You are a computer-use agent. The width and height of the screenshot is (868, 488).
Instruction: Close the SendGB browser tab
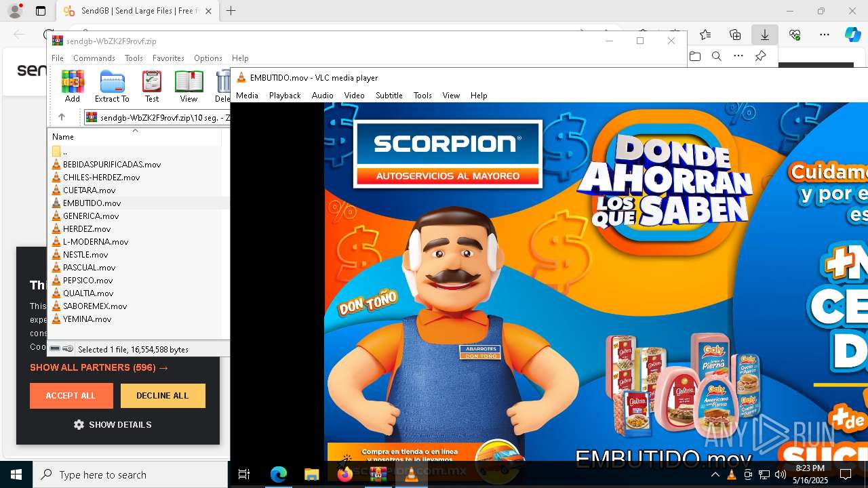[x=209, y=11]
